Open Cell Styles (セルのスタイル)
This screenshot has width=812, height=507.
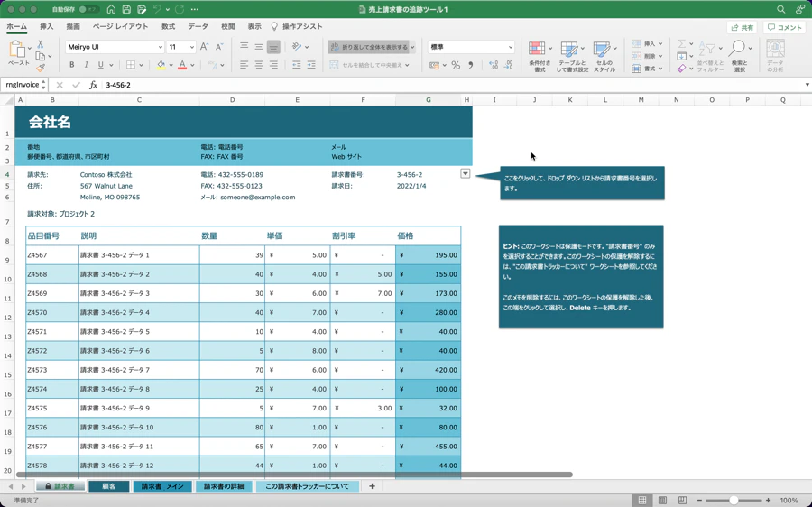pyautogui.click(x=604, y=57)
